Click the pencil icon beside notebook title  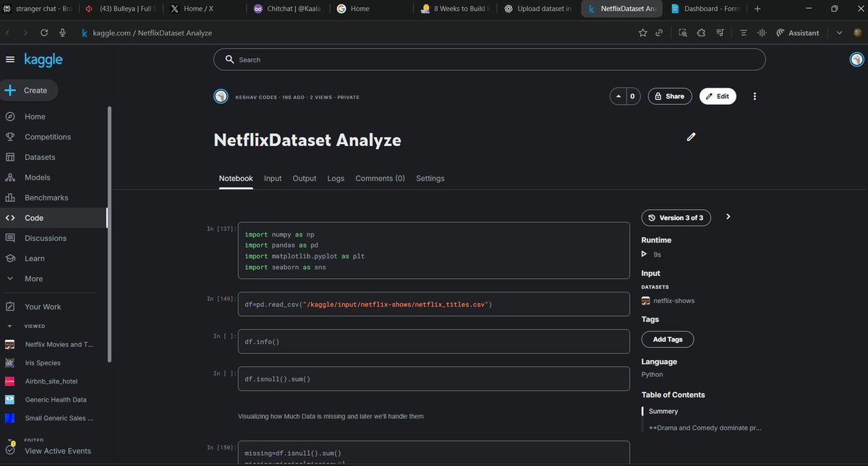[x=691, y=136]
